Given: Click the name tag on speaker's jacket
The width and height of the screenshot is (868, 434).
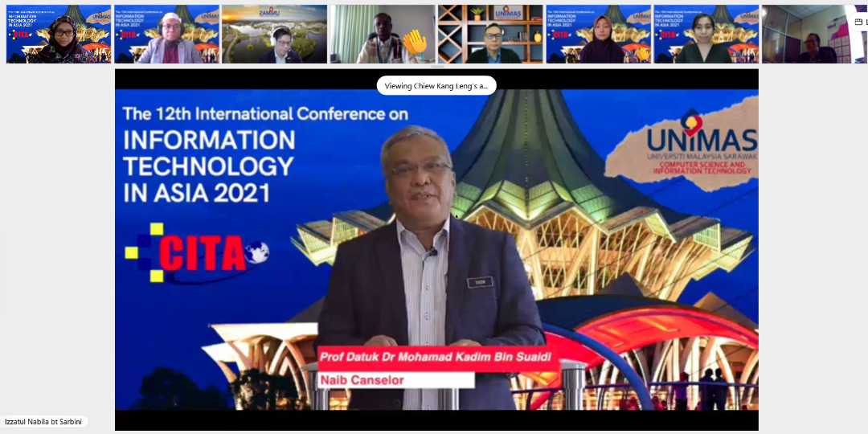Looking at the screenshot, I should [481, 282].
